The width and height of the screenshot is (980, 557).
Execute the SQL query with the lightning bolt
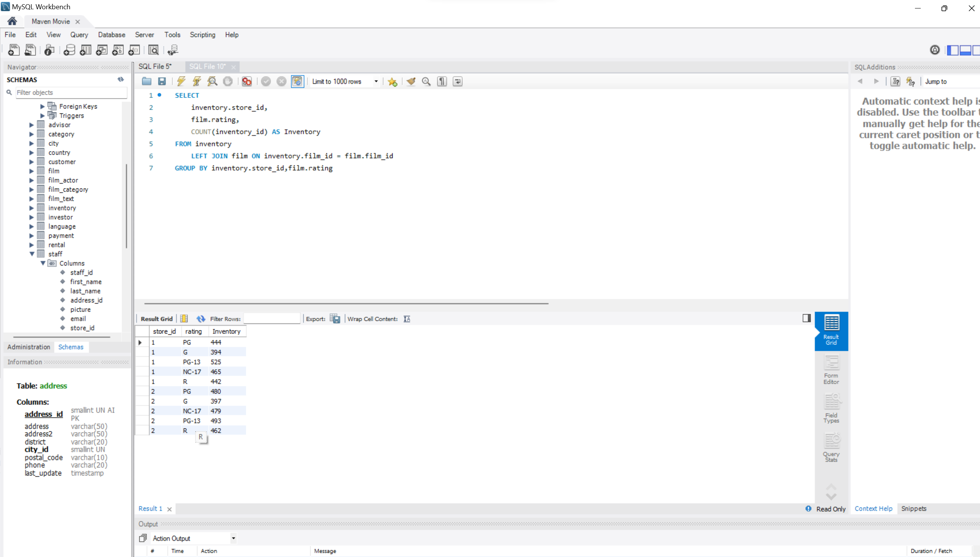(x=181, y=81)
